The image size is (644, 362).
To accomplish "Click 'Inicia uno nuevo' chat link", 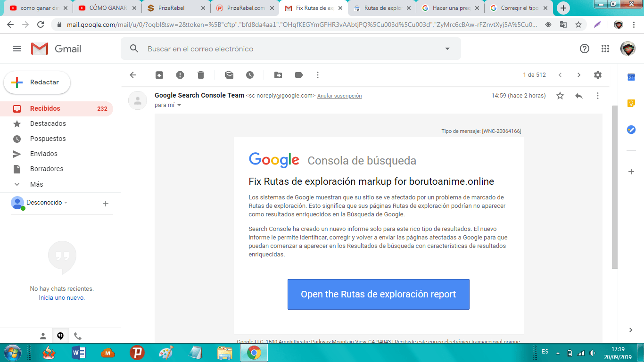I will click(x=62, y=298).
